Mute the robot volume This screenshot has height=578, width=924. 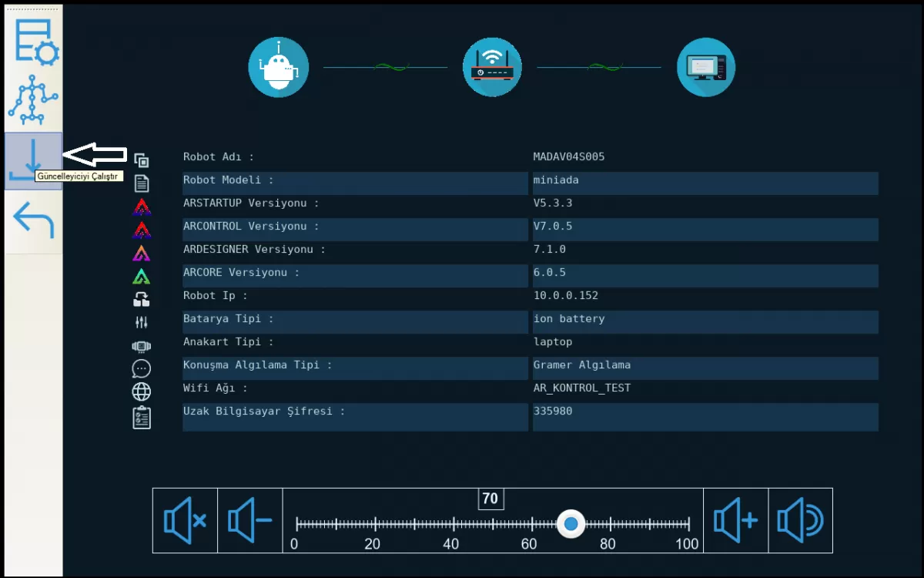click(x=185, y=520)
